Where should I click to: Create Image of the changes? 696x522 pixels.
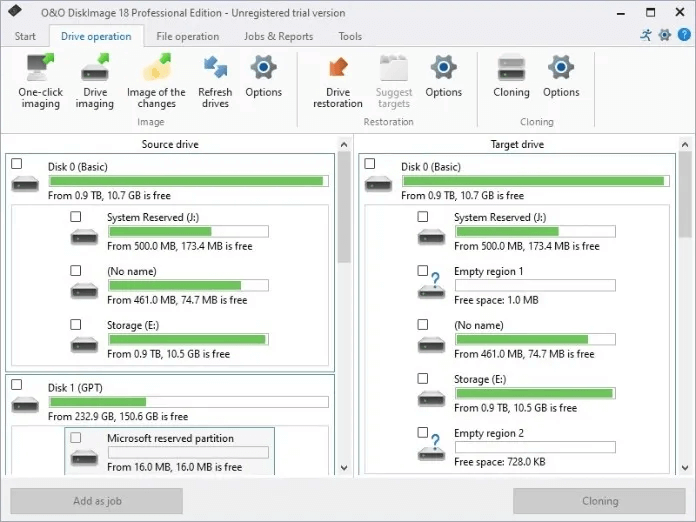[x=156, y=81]
